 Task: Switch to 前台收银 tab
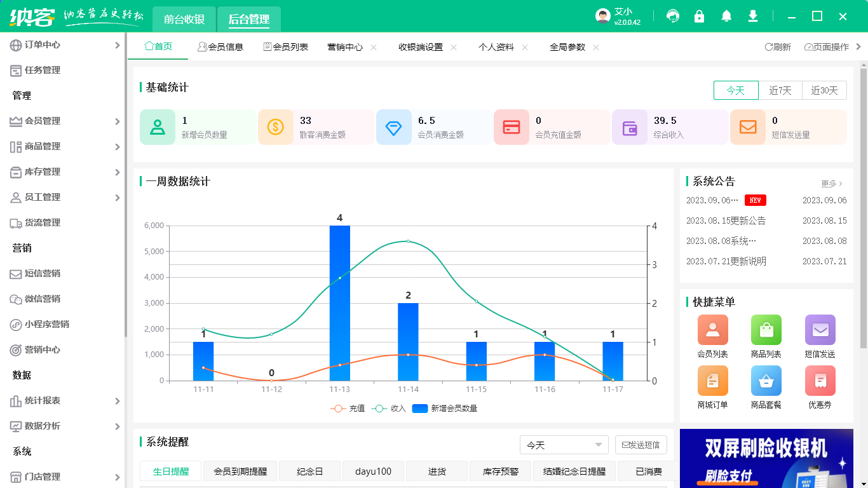pos(184,20)
